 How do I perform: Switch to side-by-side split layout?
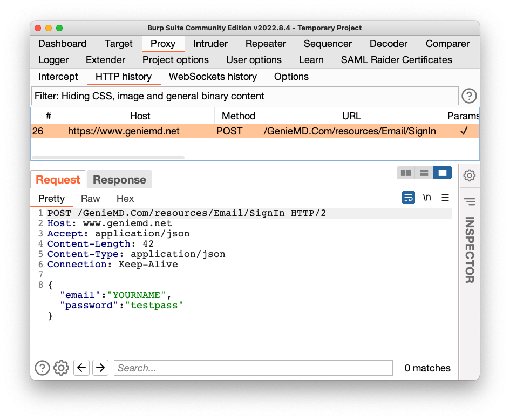click(406, 173)
